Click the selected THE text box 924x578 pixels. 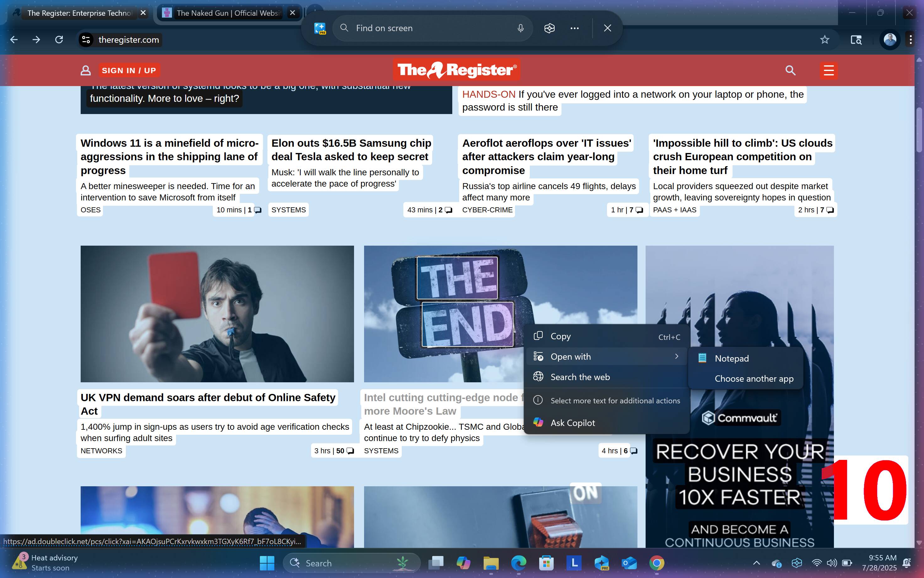(457, 278)
